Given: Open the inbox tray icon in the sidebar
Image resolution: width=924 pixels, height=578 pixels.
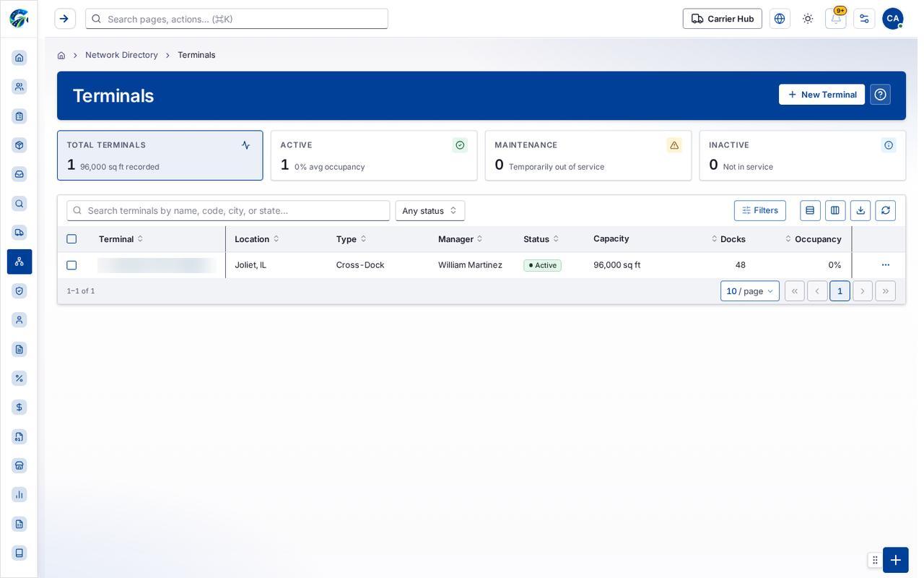Looking at the screenshot, I should click(x=19, y=174).
